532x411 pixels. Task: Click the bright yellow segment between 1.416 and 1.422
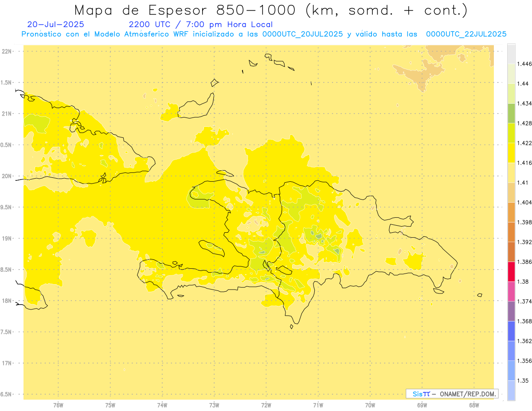[511, 153]
